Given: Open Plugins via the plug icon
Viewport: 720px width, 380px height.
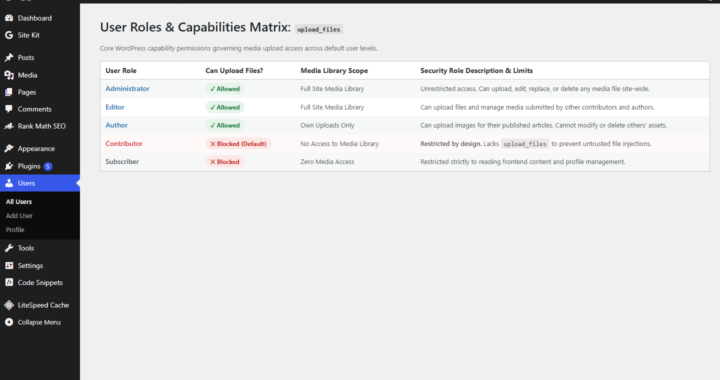Looking at the screenshot, I should pyautogui.click(x=9, y=166).
